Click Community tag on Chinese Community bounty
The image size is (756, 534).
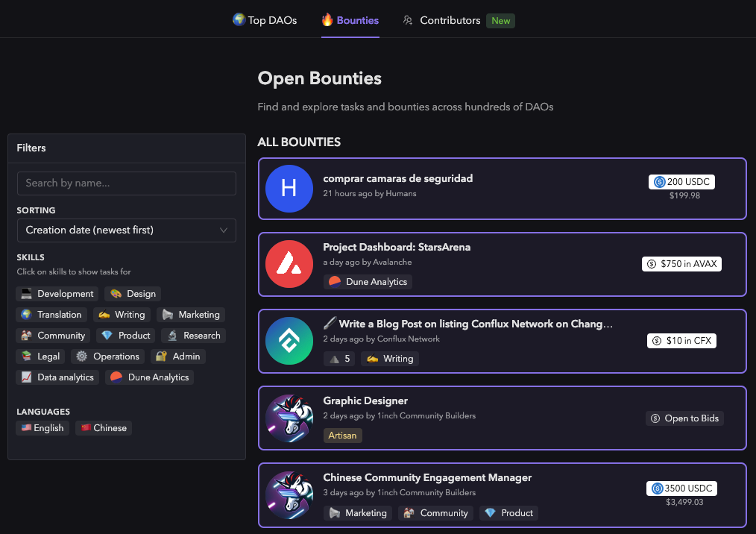pyautogui.click(x=436, y=513)
